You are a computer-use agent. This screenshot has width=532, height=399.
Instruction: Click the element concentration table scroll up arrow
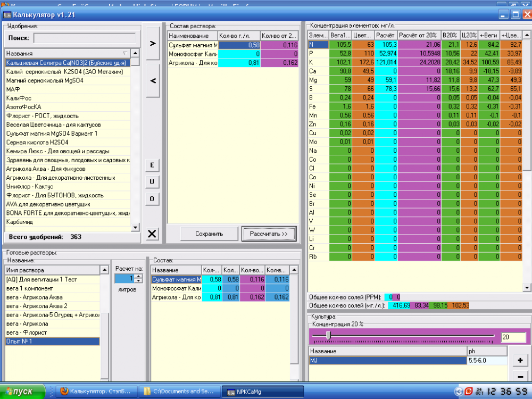tap(527, 35)
